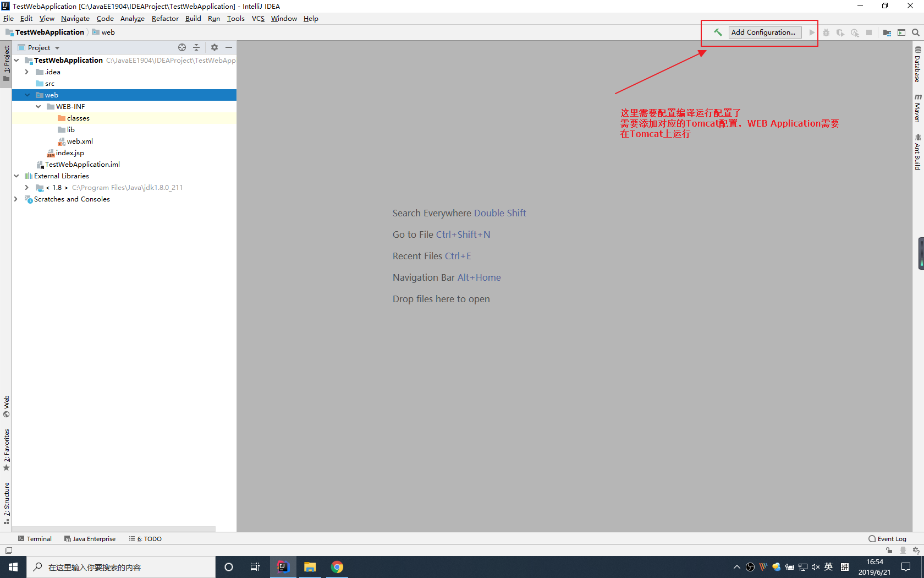Click the Cortana circle icon
This screenshot has width=924, height=578.
(229, 567)
